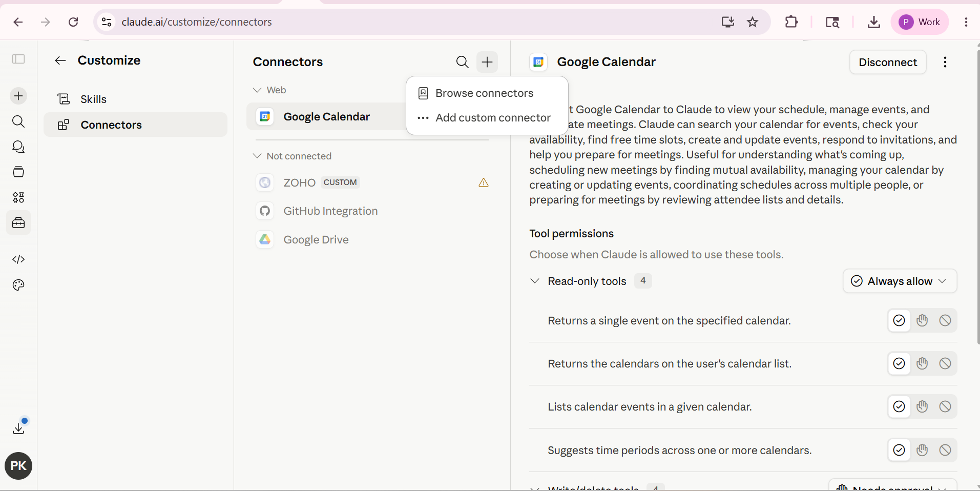Open the Chrome three-dot menu
The width and height of the screenshot is (980, 491).
(x=966, y=22)
